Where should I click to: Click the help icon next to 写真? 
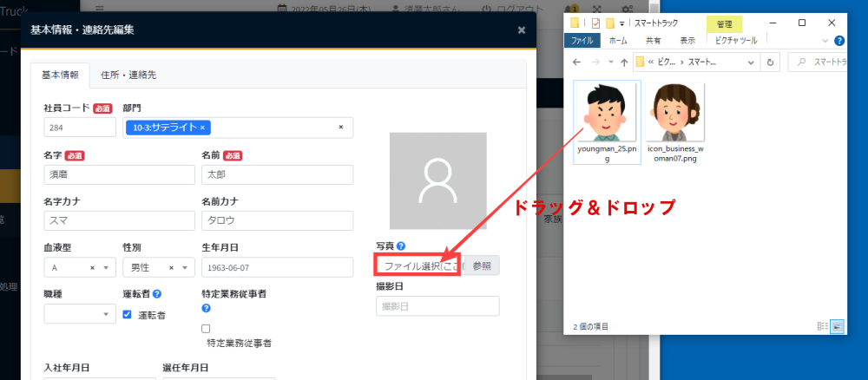(x=401, y=246)
